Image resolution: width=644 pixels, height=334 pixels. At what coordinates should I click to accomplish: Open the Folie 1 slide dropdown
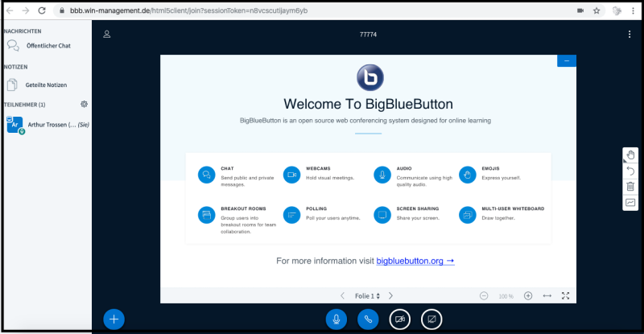click(367, 295)
